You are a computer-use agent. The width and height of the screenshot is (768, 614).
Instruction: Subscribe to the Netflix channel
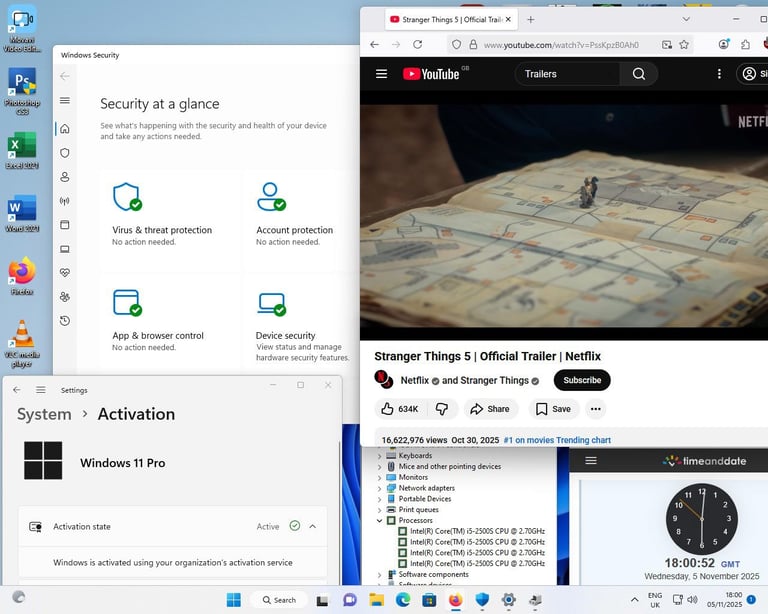tap(582, 380)
